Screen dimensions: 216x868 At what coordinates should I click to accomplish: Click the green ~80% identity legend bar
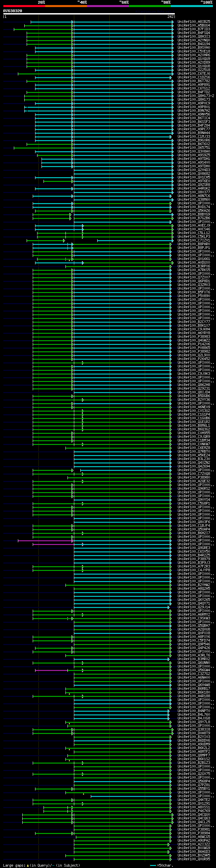pos(150,6)
